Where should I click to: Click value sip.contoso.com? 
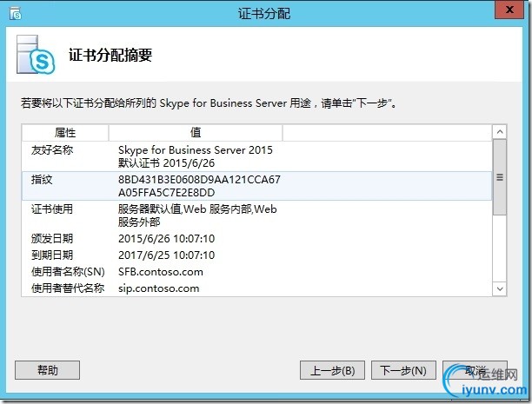[158, 288]
